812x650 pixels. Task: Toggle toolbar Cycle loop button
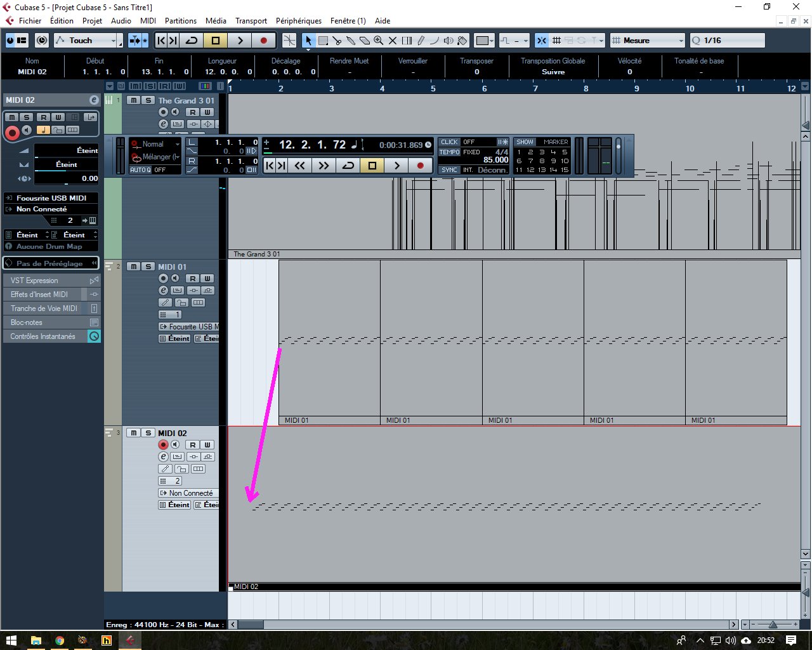coord(192,41)
